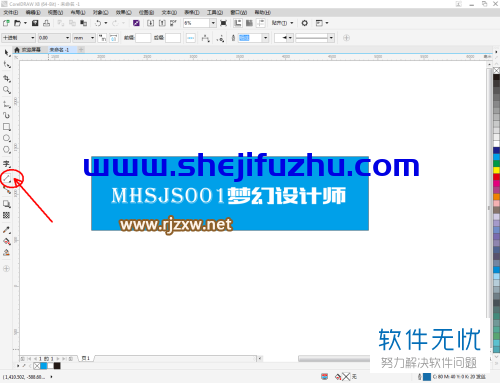This screenshot has height=383, width=500.
Task: Add a new document tab with plus
Action: [81, 50]
